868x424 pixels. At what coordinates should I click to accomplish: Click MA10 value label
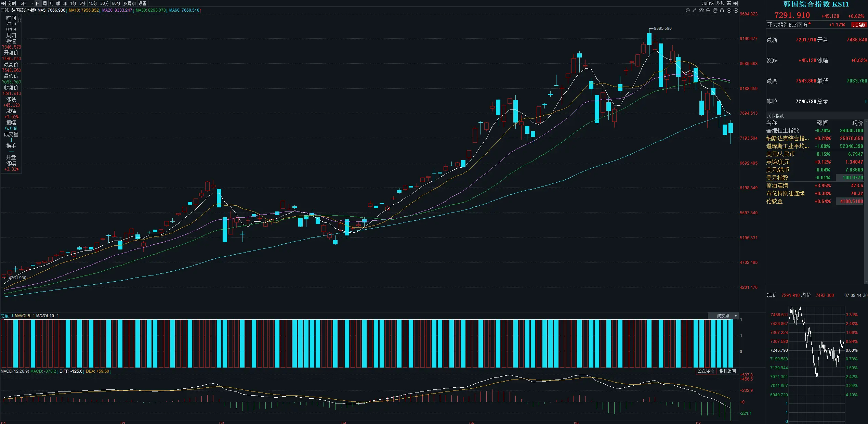point(84,10)
